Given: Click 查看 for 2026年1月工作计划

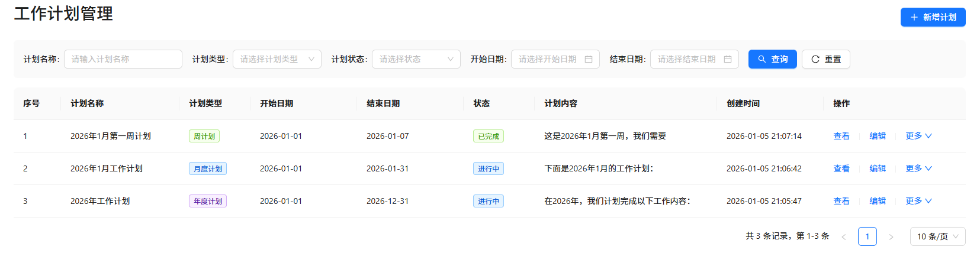Looking at the screenshot, I should [841, 168].
